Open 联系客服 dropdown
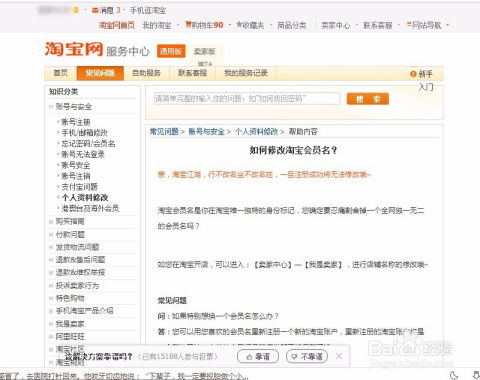This screenshot has width=480, height=380. point(378,25)
